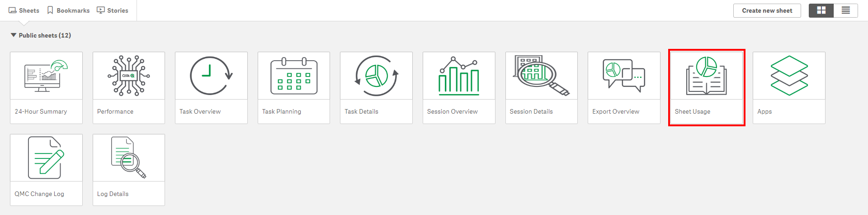Open the Session Details magnifier icon
868x215 pixels.
point(541,76)
